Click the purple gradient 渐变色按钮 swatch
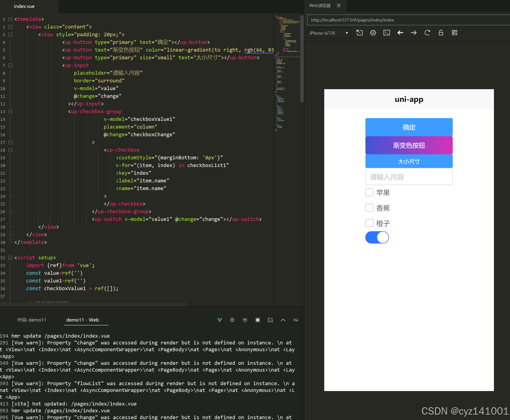The width and height of the screenshot is (510, 420). pos(409,145)
